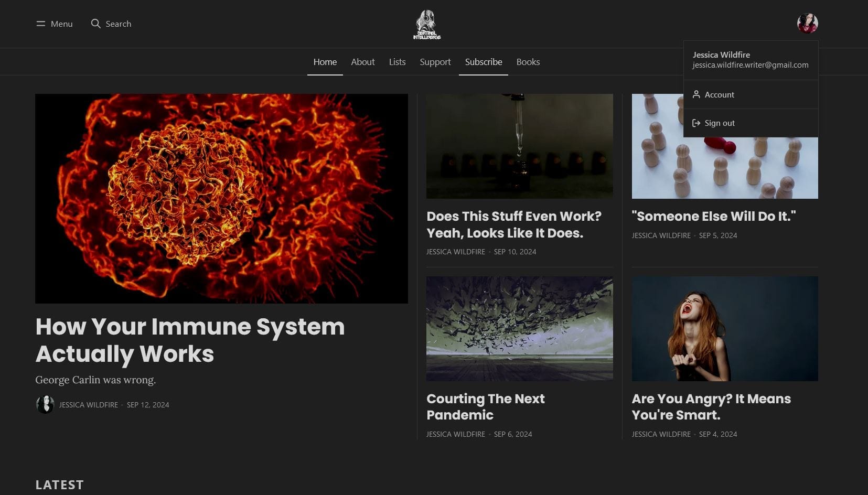This screenshot has width=868, height=495.
Task: Open the Support tab
Action: point(435,62)
